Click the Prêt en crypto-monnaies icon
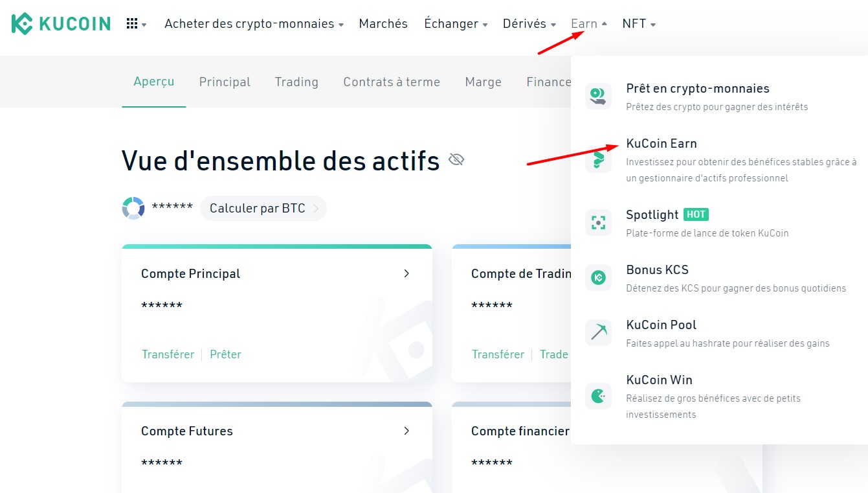The image size is (868, 493). (x=598, y=96)
